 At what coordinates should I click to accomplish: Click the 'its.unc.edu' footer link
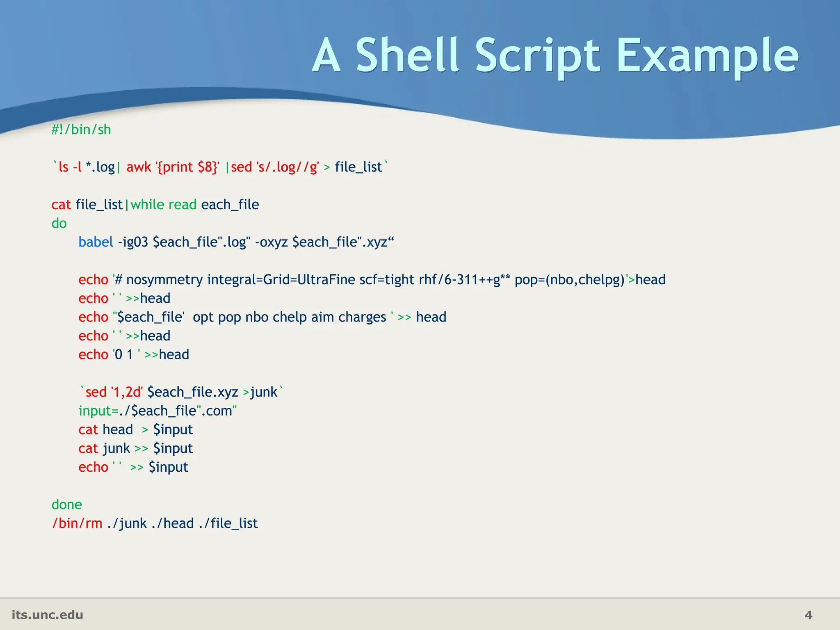[x=48, y=615]
